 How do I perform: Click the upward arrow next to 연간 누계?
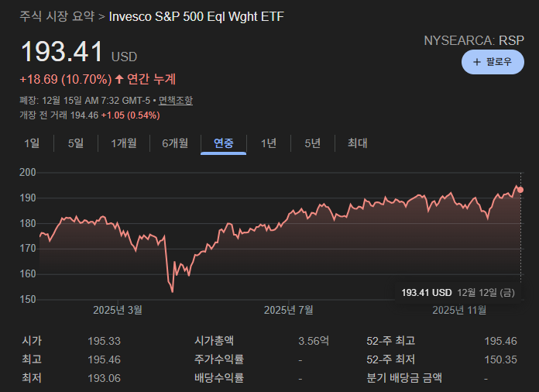point(119,79)
